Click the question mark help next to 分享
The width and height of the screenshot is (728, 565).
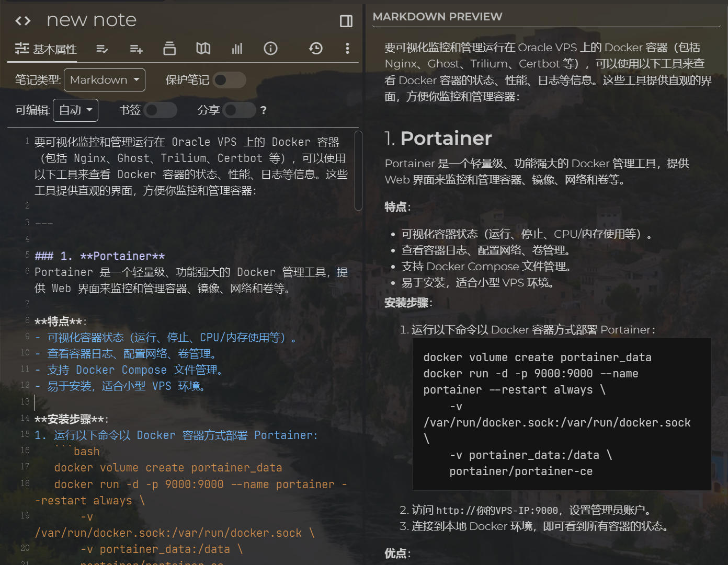pos(264,110)
